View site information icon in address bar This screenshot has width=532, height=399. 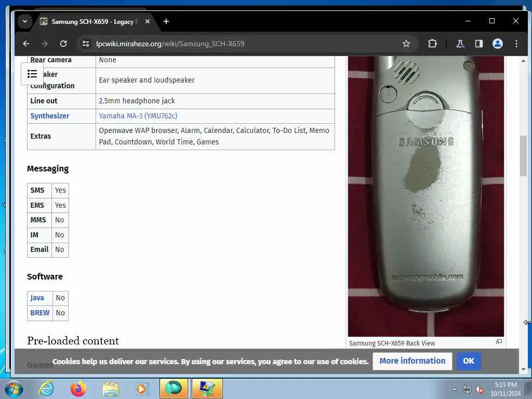pos(86,44)
